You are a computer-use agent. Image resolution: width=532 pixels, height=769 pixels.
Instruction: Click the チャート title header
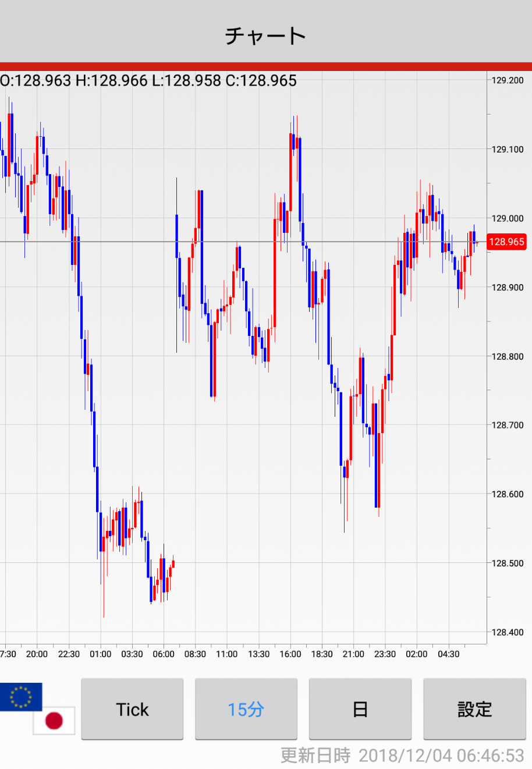point(265,36)
